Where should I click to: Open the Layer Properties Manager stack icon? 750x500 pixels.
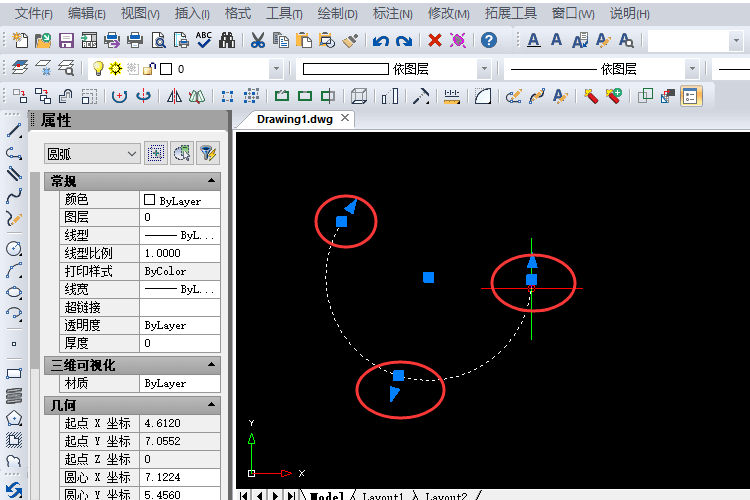point(20,68)
